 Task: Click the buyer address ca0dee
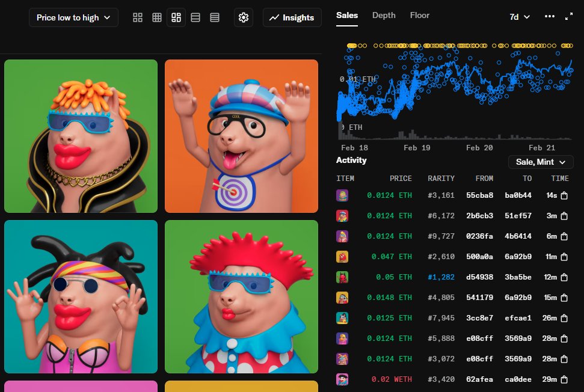coord(518,379)
